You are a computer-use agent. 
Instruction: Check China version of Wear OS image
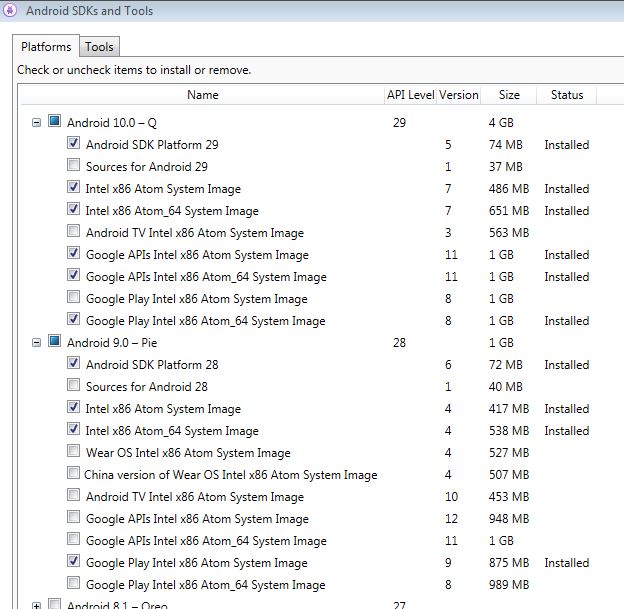click(x=74, y=473)
